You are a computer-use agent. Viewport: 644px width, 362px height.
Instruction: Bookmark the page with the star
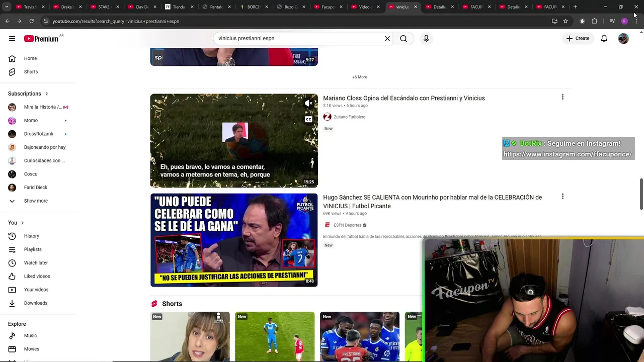tap(566, 21)
